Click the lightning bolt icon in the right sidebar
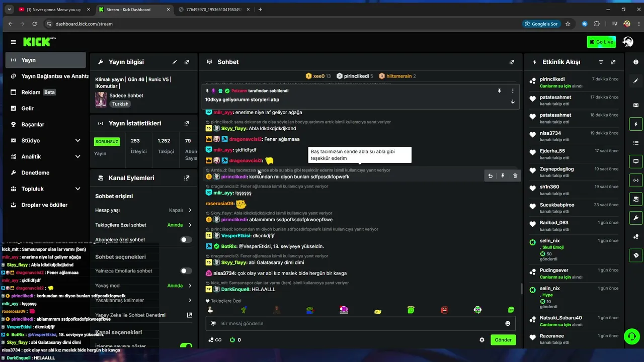Viewport: 644px width, 362px height. [x=636, y=124]
